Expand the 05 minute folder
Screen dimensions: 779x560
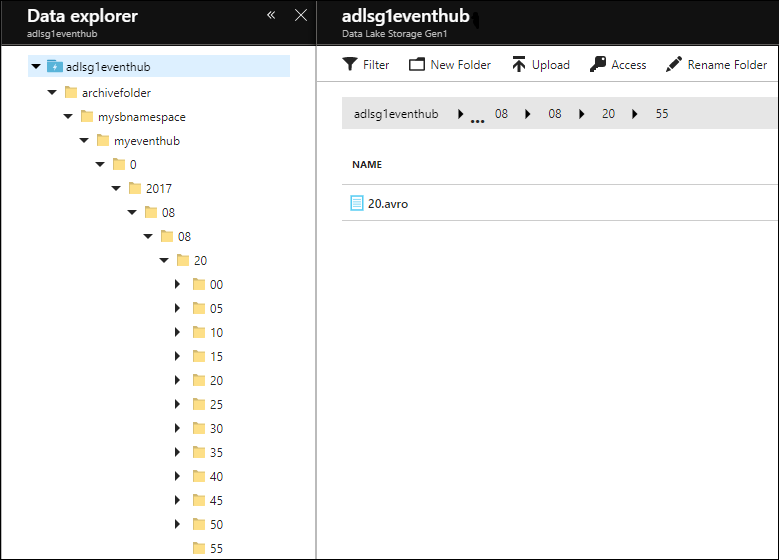point(177,308)
